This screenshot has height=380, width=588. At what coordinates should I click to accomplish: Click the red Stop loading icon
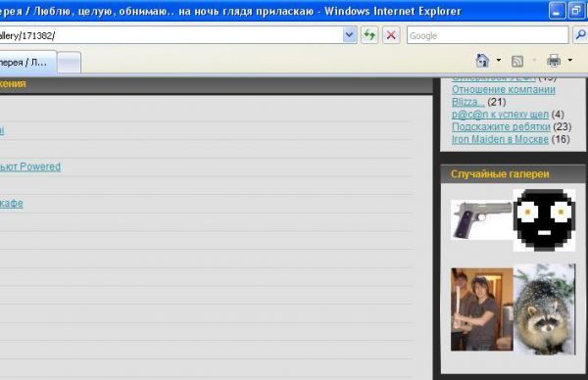(391, 35)
